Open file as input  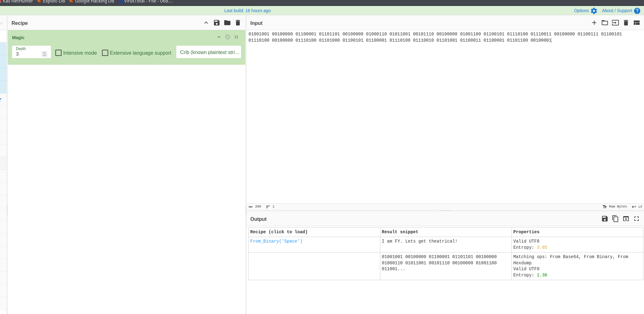click(x=615, y=23)
